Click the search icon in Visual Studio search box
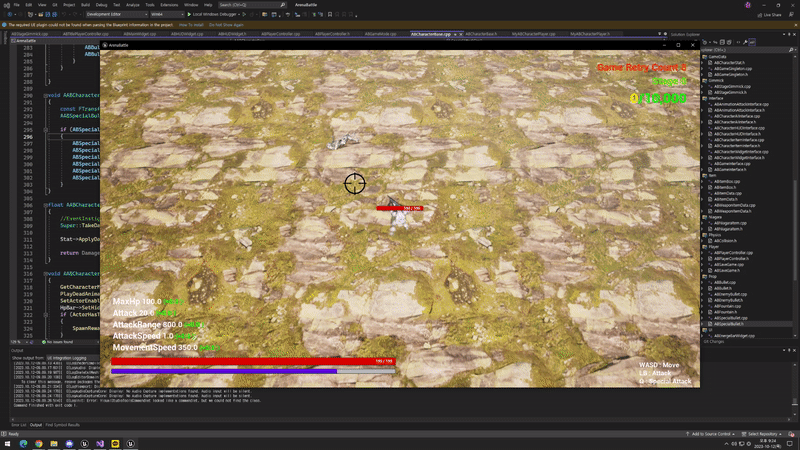Viewport: 800px width, 450px height. click(x=282, y=5)
